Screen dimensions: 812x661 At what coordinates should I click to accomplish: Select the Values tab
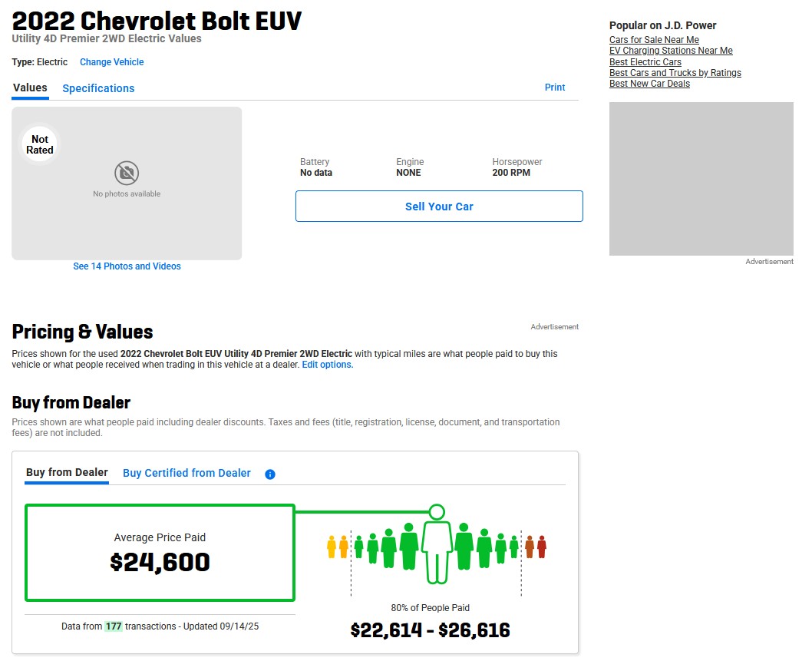coord(30,88)
